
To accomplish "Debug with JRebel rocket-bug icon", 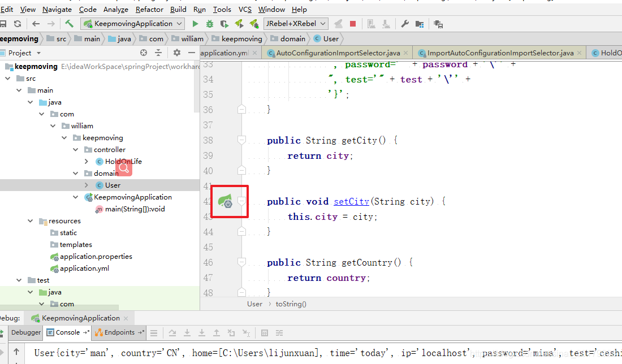I will click(x=254, y=24).
